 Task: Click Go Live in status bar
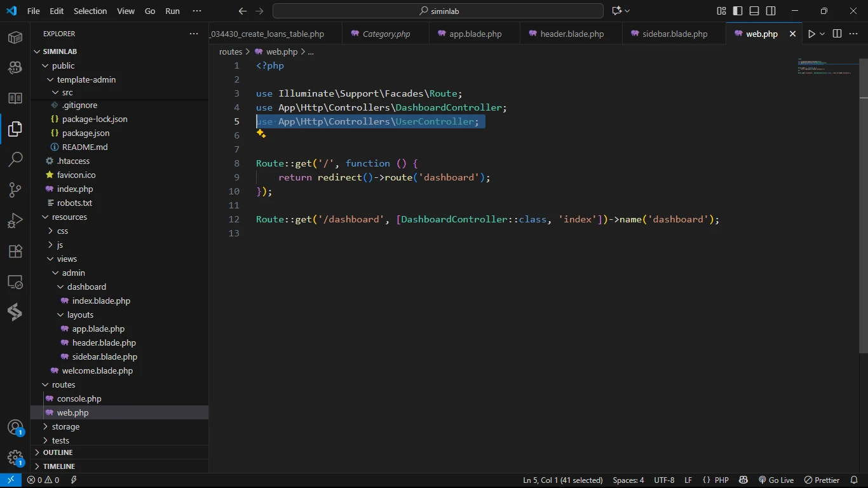pyautogui.click(x=776, y=480)
